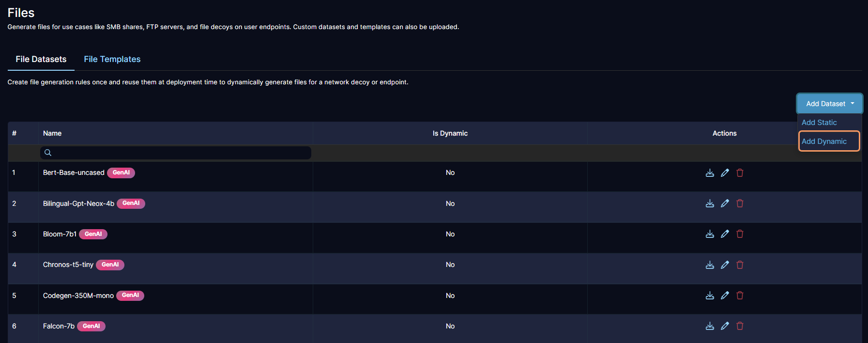Delete the Codegen-350M-mono dataset
This screenshot has width=868, height=343.
click(x=740, y=295)
